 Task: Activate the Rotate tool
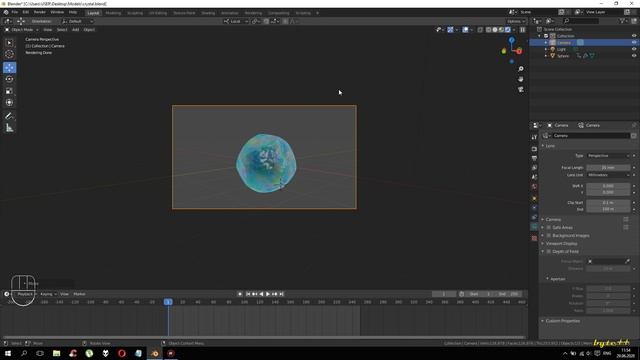tap(9, 79)
